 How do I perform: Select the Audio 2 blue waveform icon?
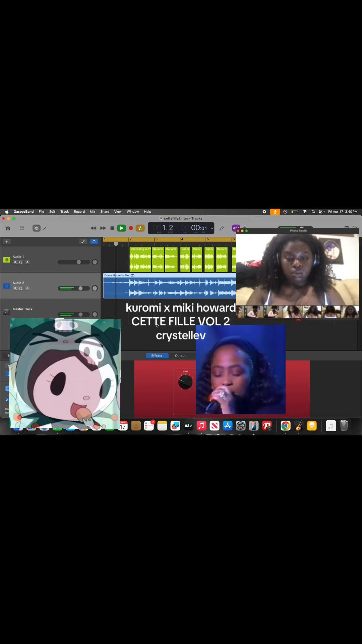(x=7, y=286)
